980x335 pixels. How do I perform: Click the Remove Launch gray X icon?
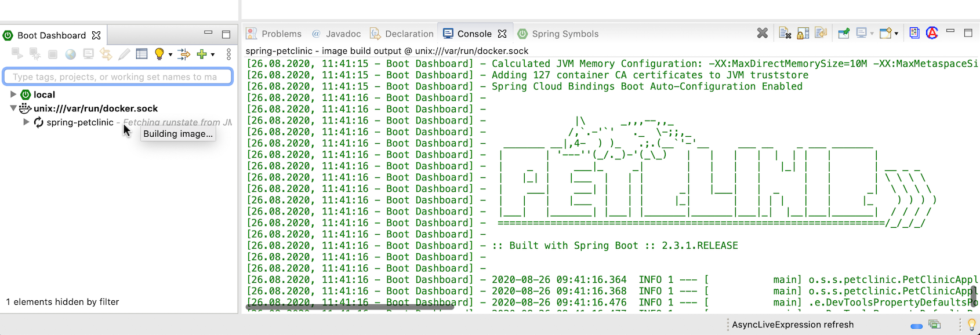762,34
